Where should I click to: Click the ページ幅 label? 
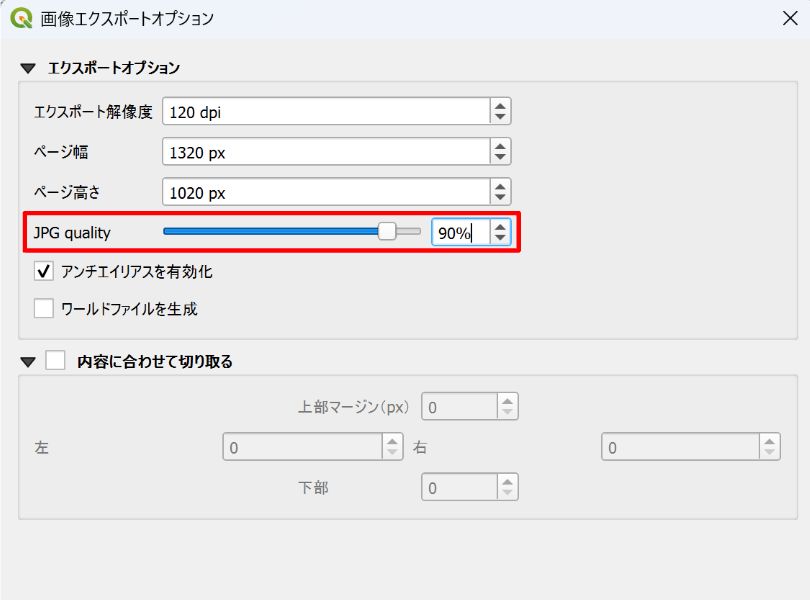point(61,152)
